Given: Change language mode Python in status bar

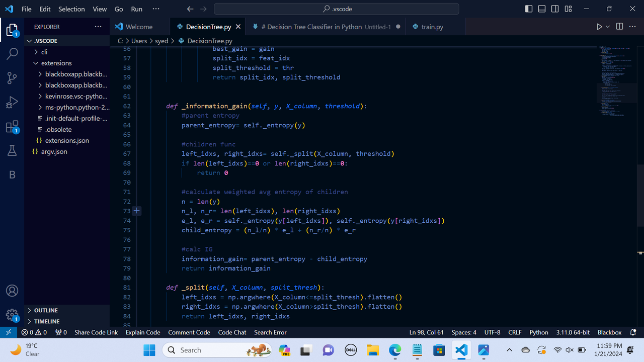Looking at the screenshot, I should [x=539, y=332].
